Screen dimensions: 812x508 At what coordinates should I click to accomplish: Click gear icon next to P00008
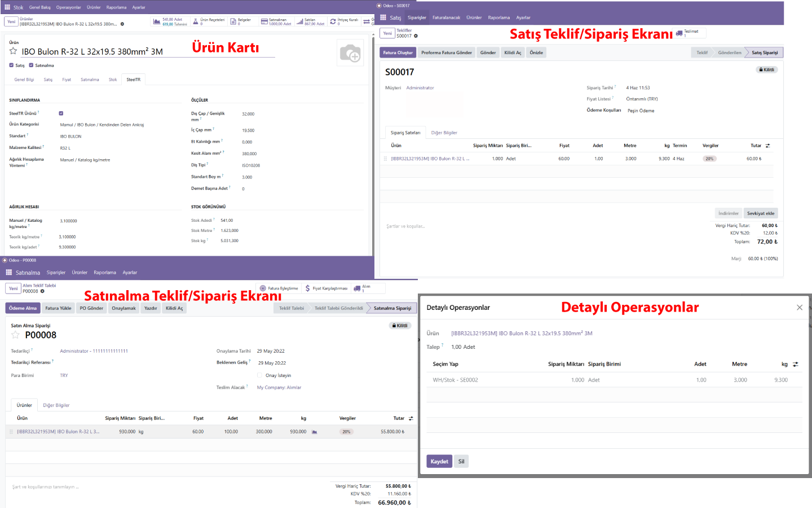(x=42, y=291)
